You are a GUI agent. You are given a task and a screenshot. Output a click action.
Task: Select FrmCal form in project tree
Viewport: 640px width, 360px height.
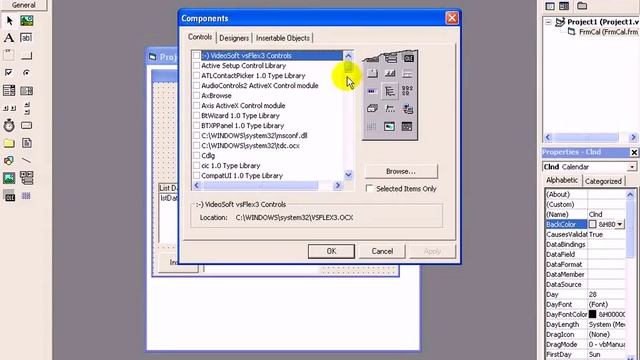point(604,32)
